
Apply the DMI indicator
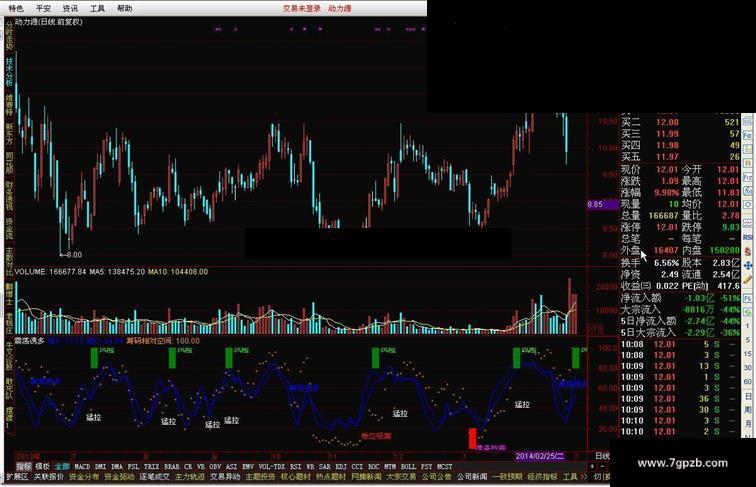100,466
